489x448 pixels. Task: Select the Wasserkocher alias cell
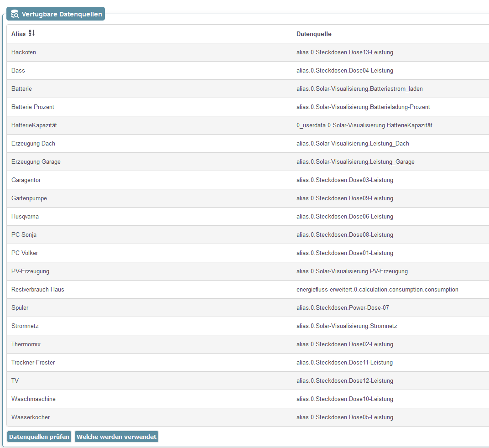point(31,417)
